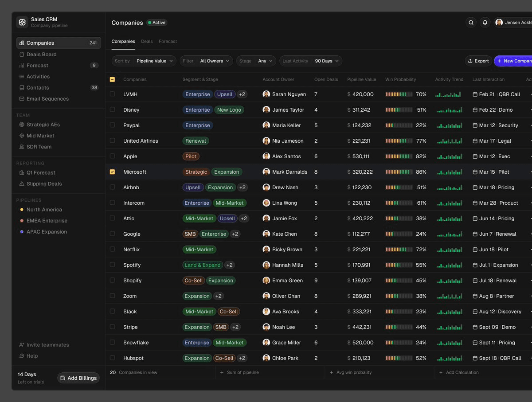Image resolution: width=532 pixels, height=402 pixels.
Task: Click the Sales CRM logo icon
Action: coord(22,22)
